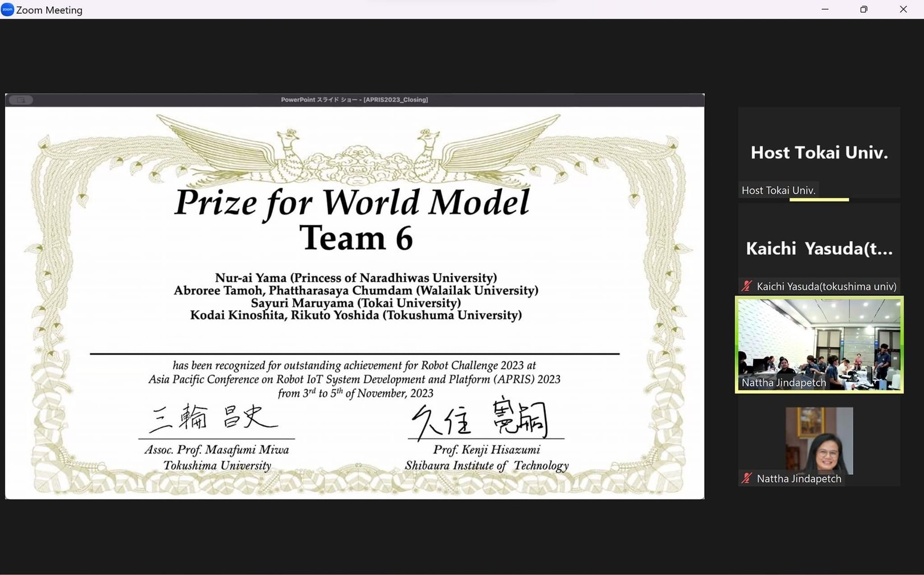Image resolution: width=924 pixels, height=575 pixels.
Task: Click the 'Tokushima University' text under Miwa
Action: 217,466
